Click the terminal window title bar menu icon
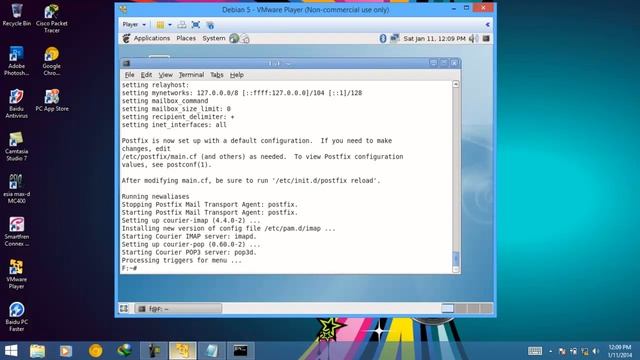This screenshot has width=640, height=360. point(127,63)
